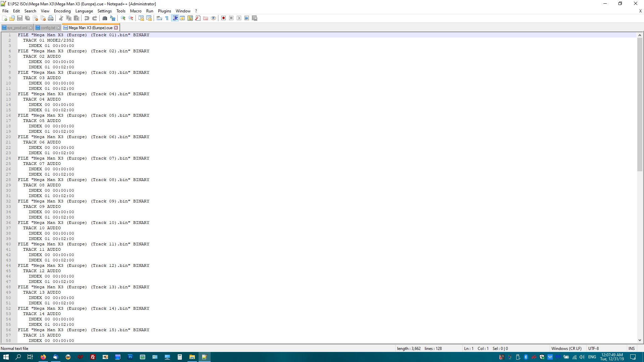Toggle Show All Characters pilcrow icon

(x=167, y=18)
